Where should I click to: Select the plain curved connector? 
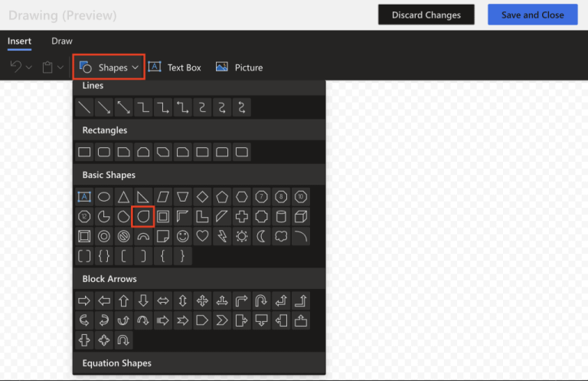(x=202, y=107)
